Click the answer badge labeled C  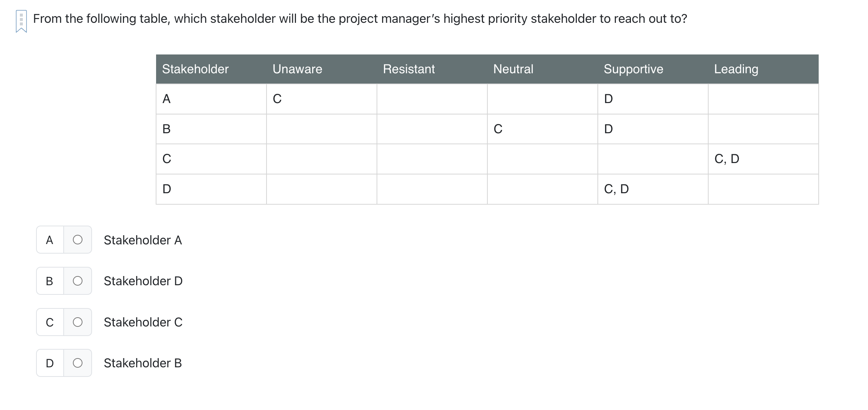(x=50, y=322)
